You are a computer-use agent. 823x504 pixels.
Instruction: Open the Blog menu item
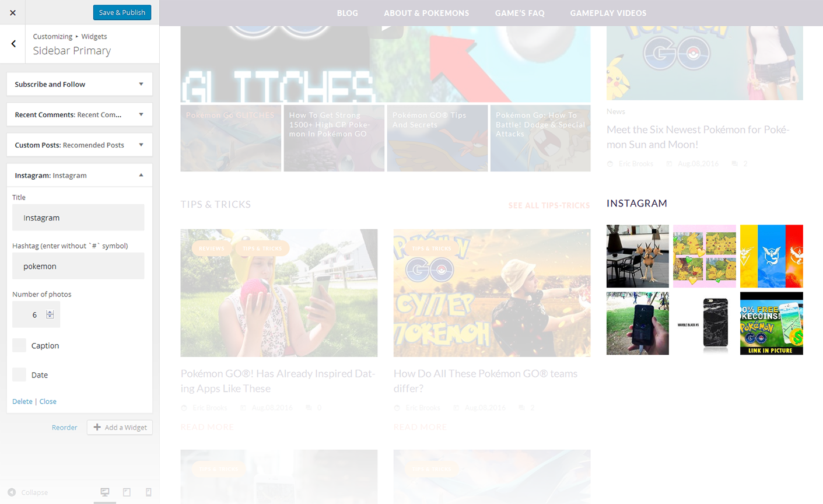click(x=347, y=13)
